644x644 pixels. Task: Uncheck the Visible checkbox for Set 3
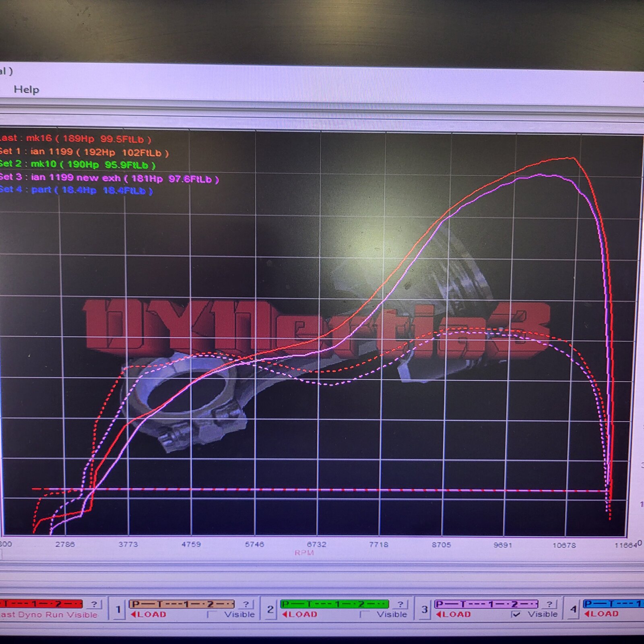(516, 614)
